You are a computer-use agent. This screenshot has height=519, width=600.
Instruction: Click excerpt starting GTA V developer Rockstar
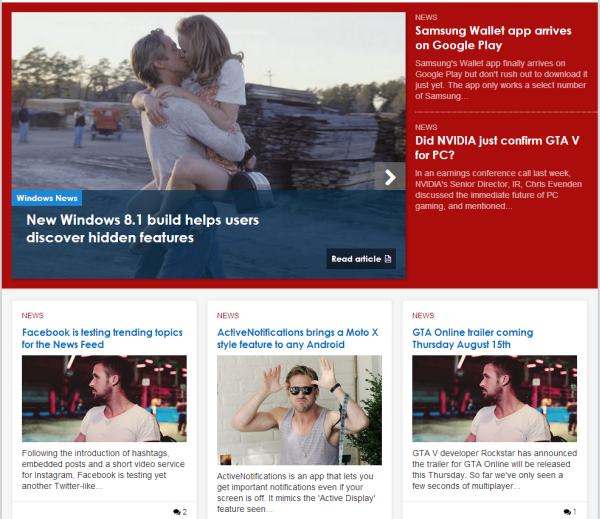coord(494,470)
